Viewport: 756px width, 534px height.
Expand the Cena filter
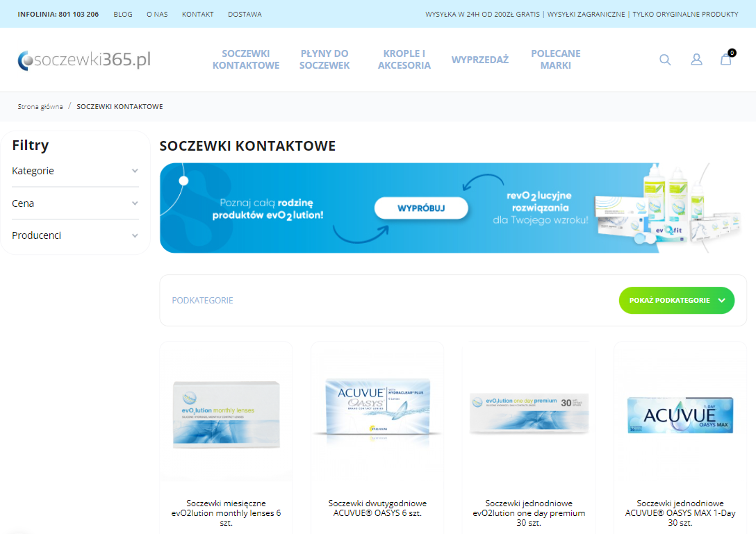(75, 203)
